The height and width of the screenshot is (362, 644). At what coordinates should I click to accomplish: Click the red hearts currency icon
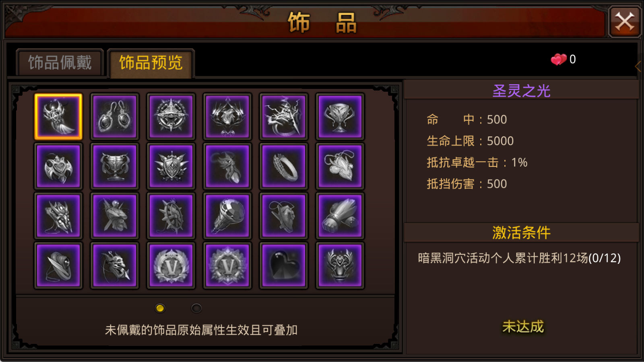pyautogui.click(x=559, y=60)
